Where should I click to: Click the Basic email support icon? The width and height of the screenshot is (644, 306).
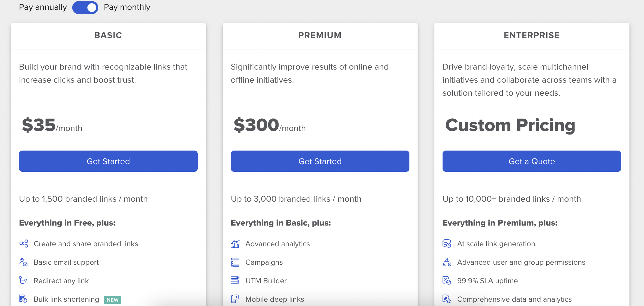[x=23, y=262]
